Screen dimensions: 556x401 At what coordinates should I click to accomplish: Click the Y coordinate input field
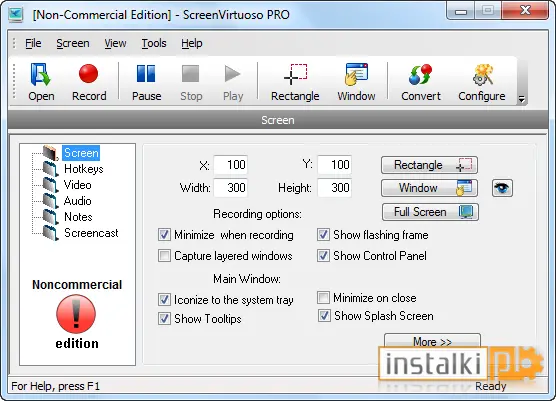334,165
